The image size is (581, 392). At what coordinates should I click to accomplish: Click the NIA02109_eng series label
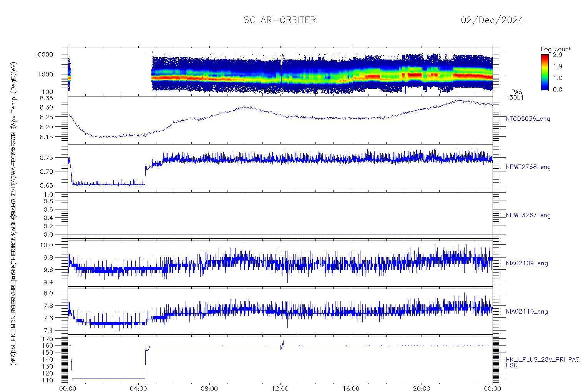(527, 264)
